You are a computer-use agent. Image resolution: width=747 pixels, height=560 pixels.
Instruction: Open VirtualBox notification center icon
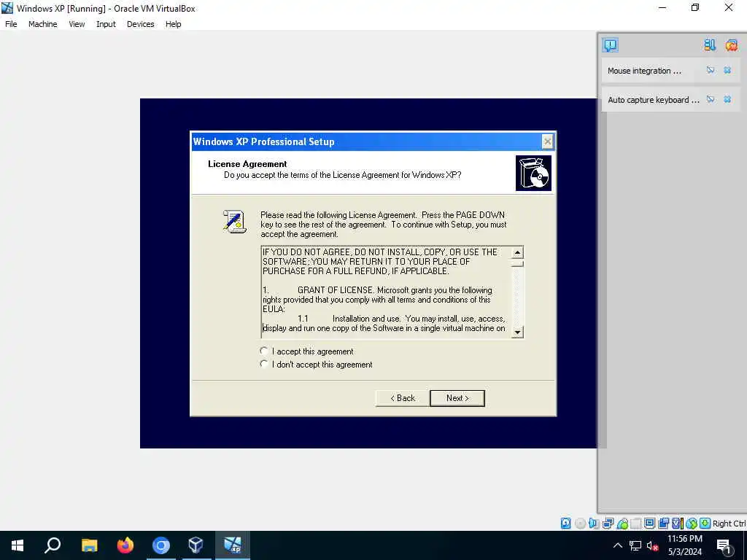point(611,45)
